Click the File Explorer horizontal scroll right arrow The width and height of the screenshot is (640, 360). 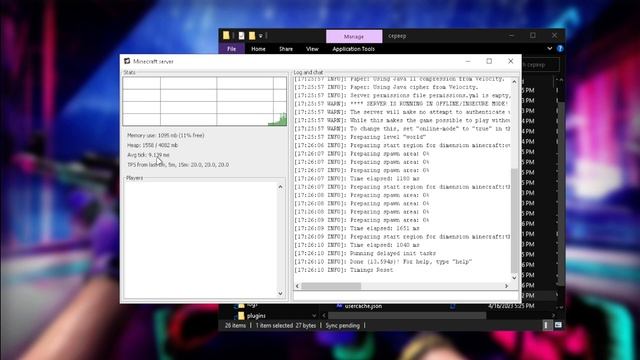click(x=553, y=316)
